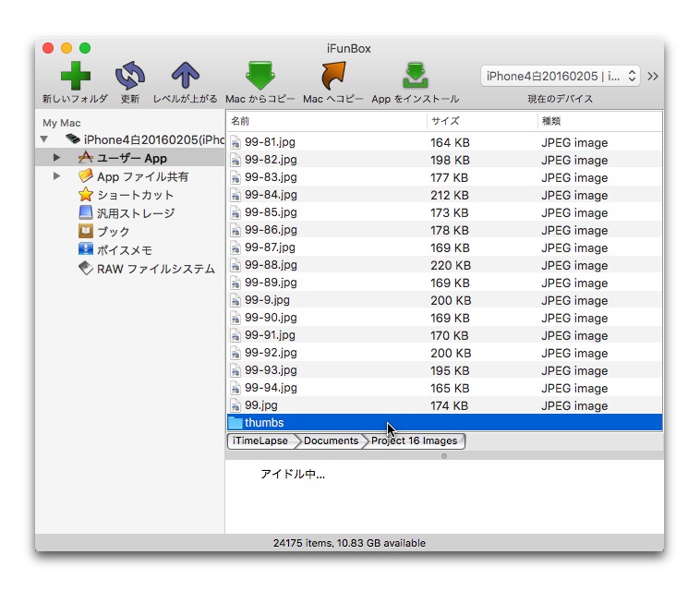Expand the App ファイル共有 tree node

(56, 175)
